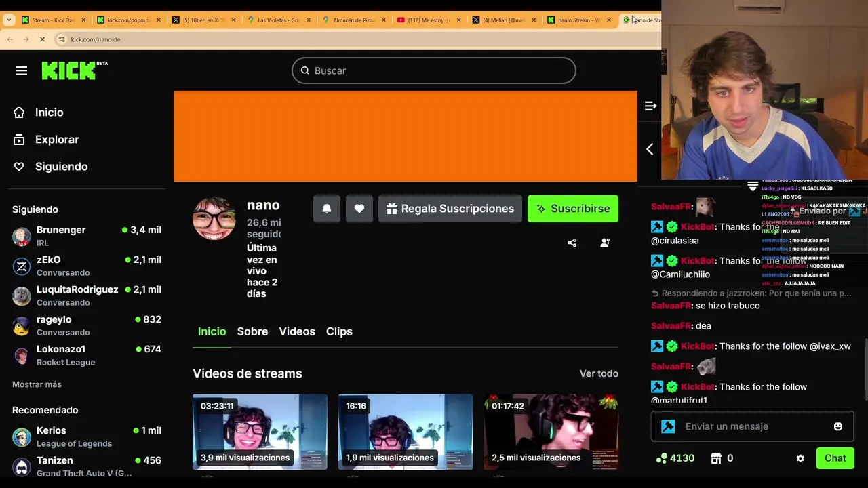Click the browser back arrow

click(x=9, y=39)
